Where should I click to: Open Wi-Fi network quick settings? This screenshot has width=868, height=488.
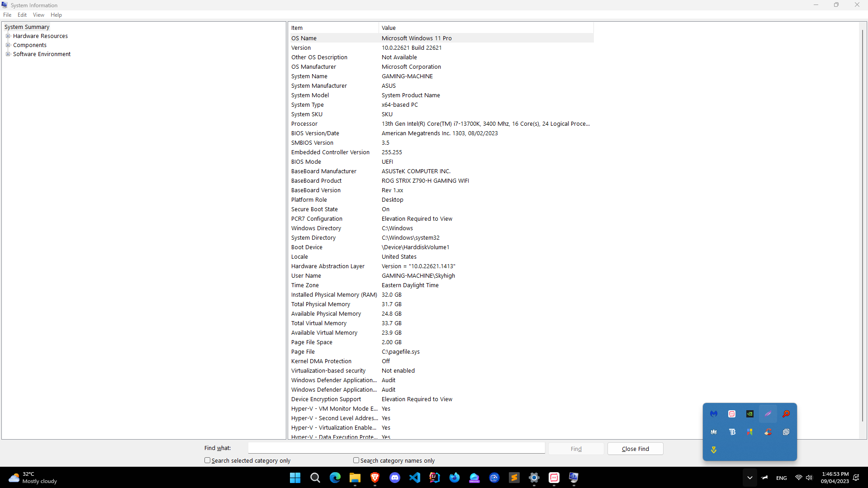(x=798, y=478)
